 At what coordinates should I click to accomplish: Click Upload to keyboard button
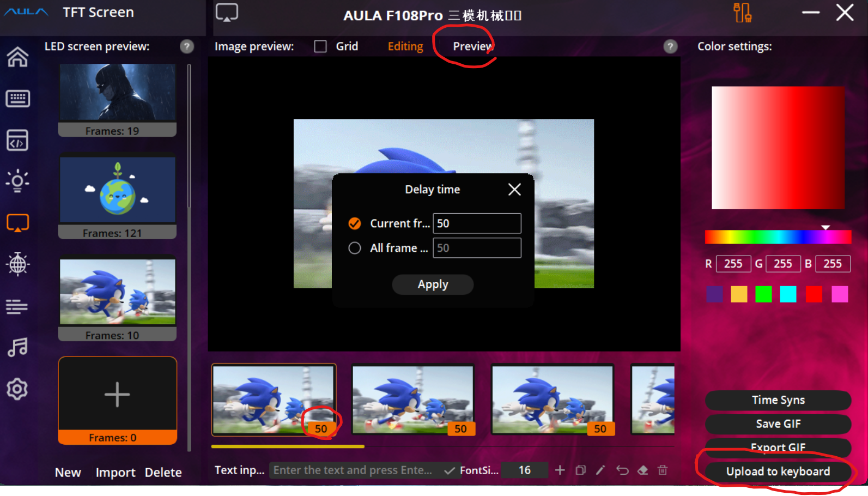778,471
